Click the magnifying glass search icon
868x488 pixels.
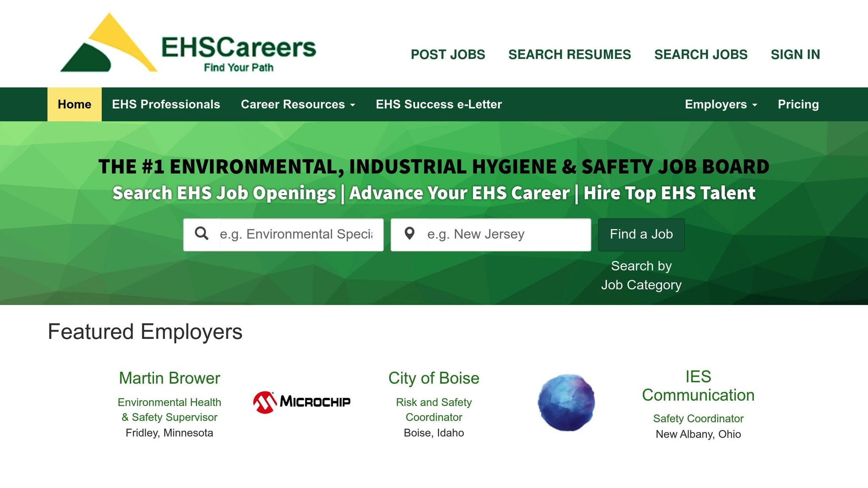click(203, 233)
